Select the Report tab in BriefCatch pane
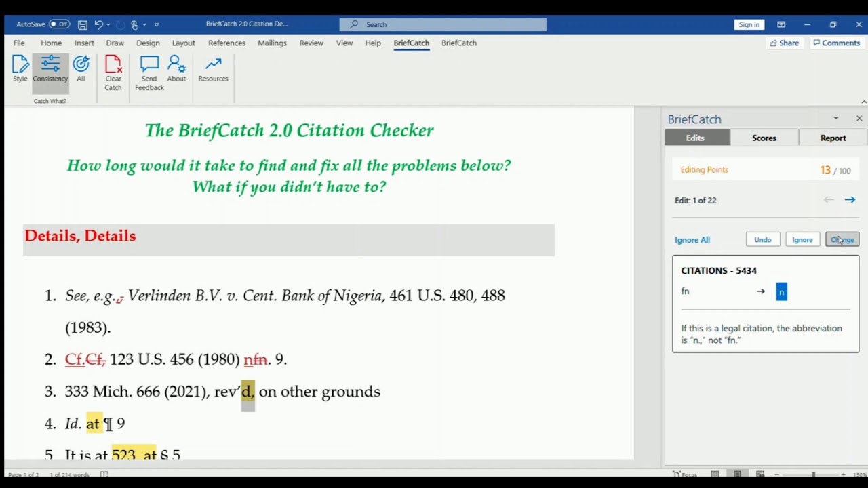Image resolution: width=868 pixels, height=488 pixels. (x=833, y=138)
